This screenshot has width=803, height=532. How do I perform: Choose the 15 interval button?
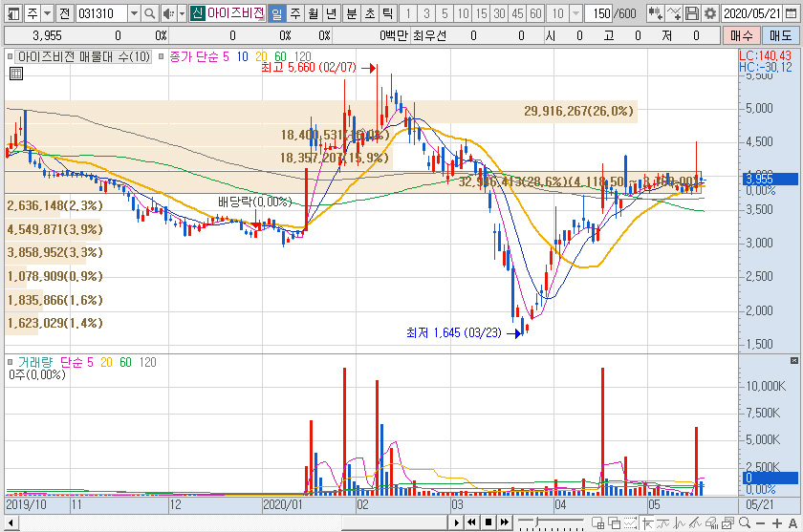pyautogui.click(x=482, y=13)
